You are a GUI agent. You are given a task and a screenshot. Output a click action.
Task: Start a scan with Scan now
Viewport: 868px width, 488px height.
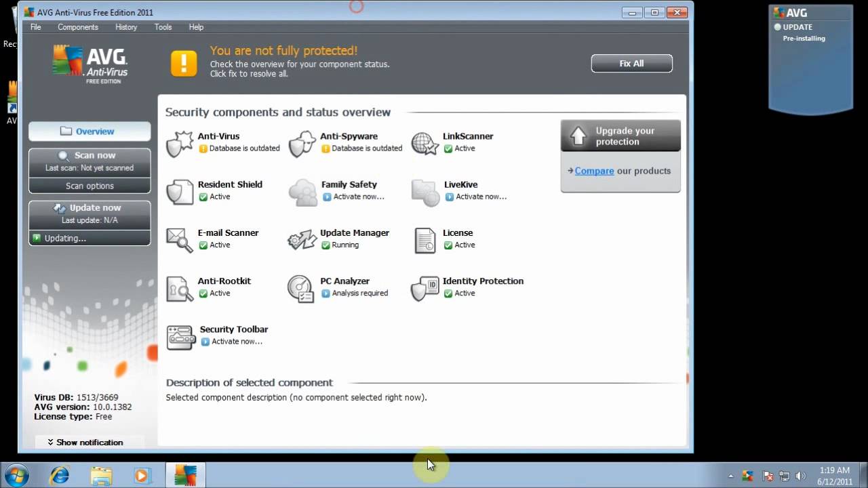coord(90,162)
